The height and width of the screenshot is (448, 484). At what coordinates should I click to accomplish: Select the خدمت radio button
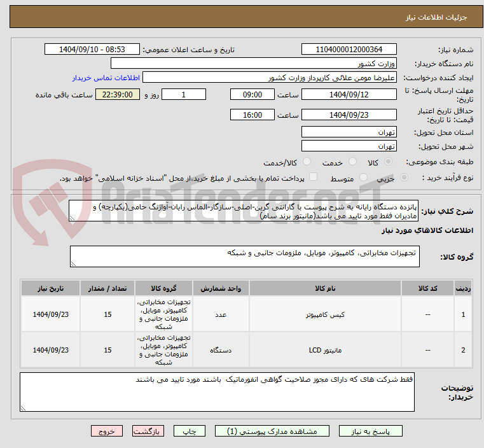tap(352, 162)
